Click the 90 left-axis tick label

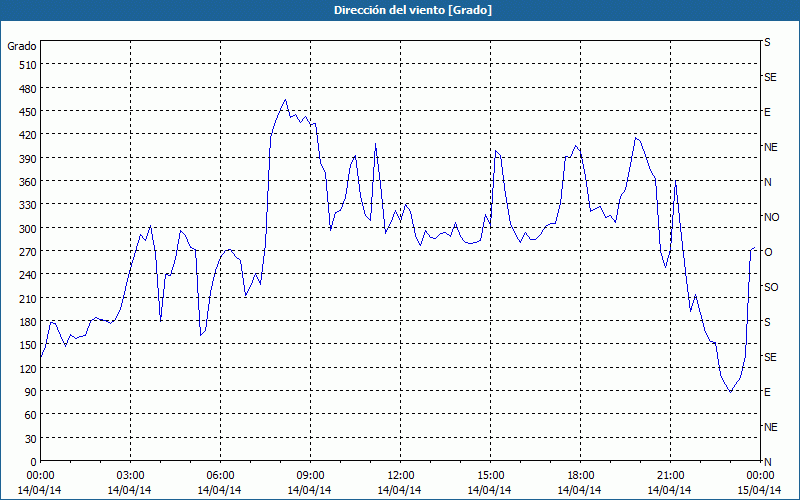coord(31,392)
